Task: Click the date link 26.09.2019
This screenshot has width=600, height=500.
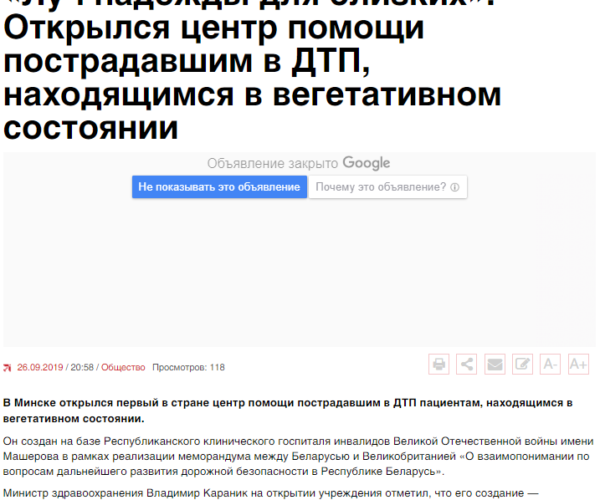Action: pyautogui.click(x=40, y=367)
